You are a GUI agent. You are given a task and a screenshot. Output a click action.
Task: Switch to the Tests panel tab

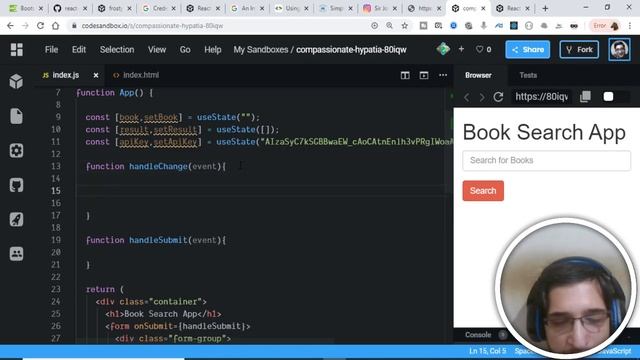528,75
